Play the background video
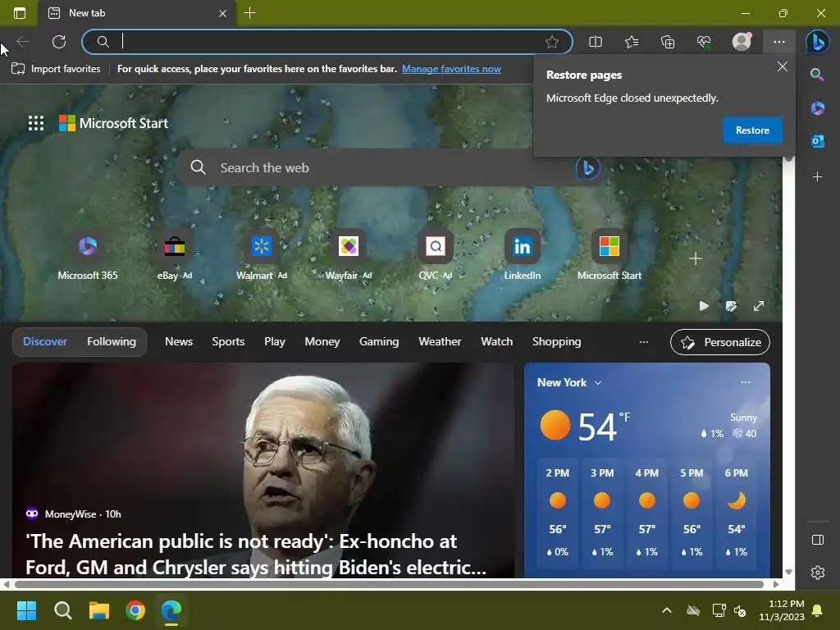 pos(704,306)
